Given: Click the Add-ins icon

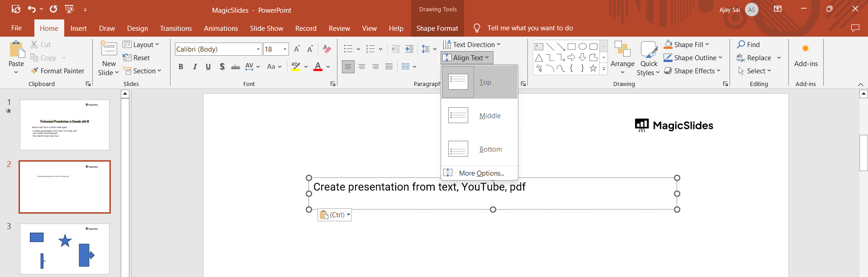Looking at the screenshot, I should click(805, 49).
